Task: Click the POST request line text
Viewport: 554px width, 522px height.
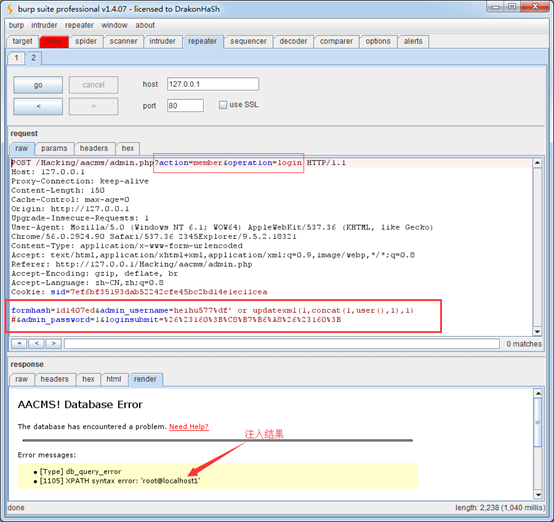Action: pyautogui.click(x=178, y=163)
